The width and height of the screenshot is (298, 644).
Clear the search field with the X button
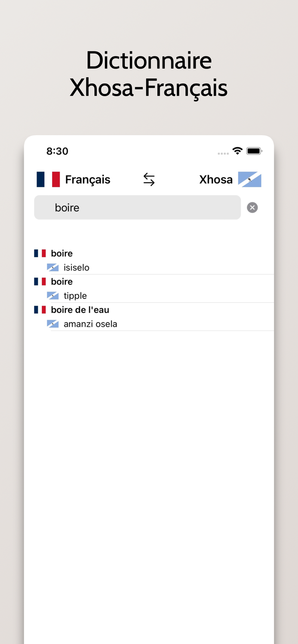click(x=252, y=207)
